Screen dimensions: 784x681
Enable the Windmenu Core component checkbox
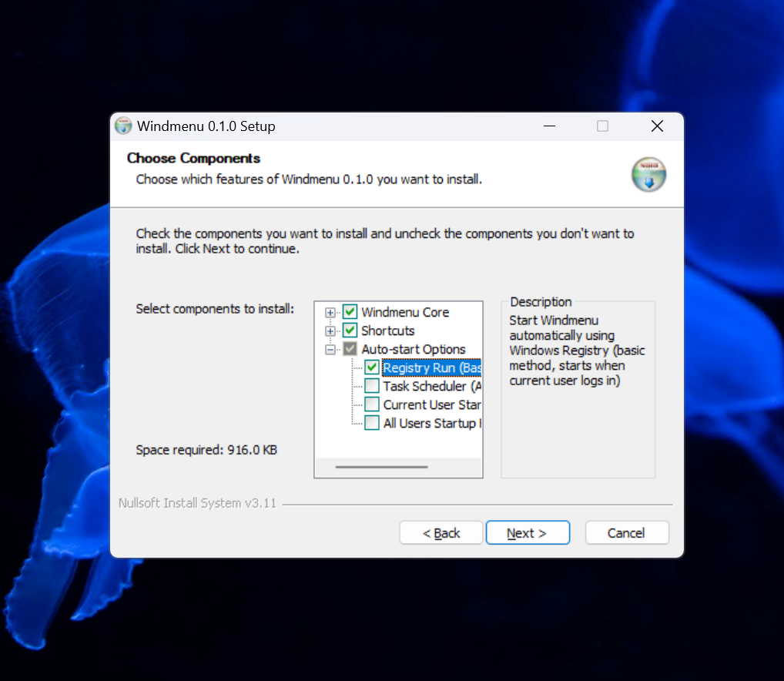tap(349, 312)
